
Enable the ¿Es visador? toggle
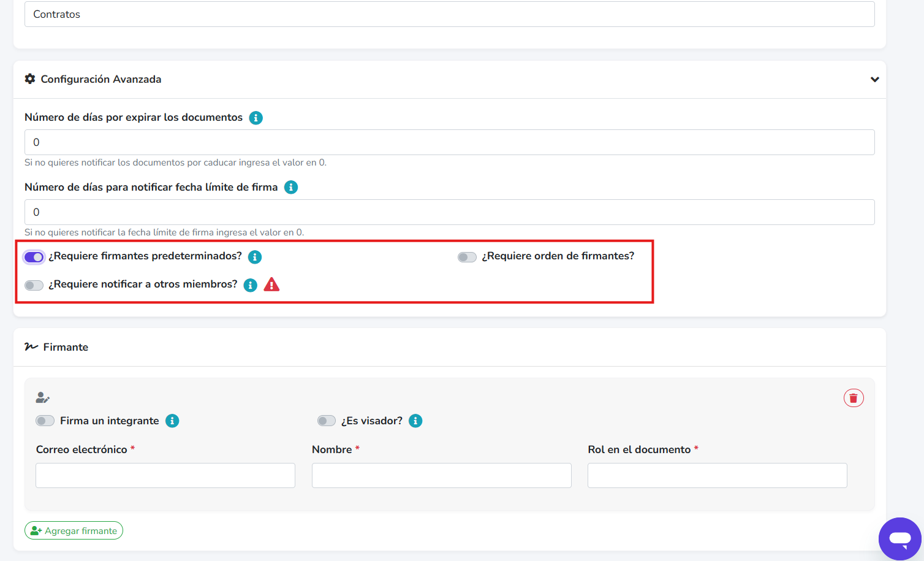point(327,421)
